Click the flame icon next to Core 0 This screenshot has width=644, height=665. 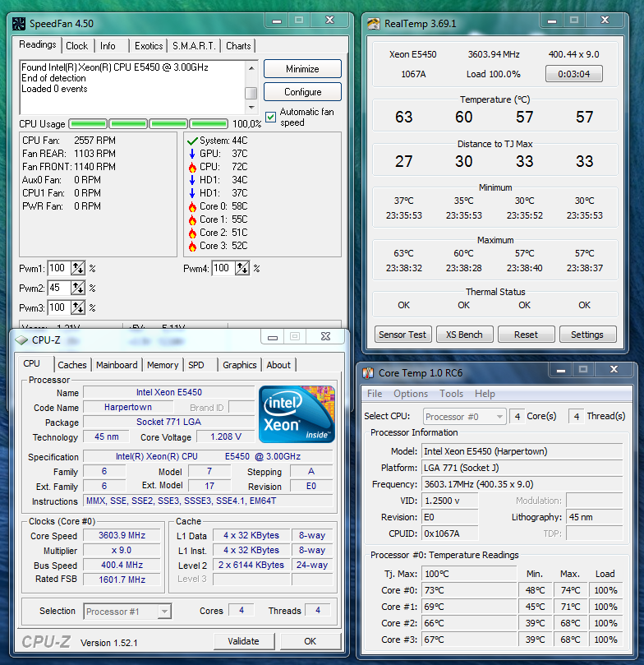tap(192, 206)
